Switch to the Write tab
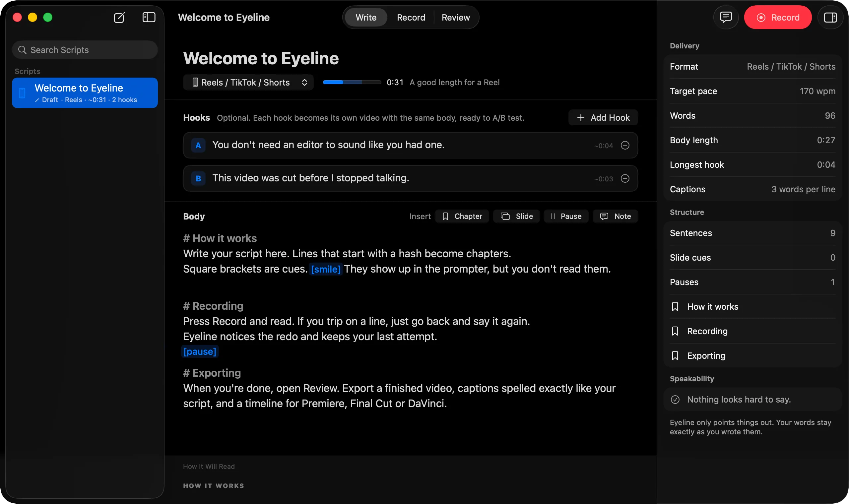849x504 pixels. coord(366,17)
